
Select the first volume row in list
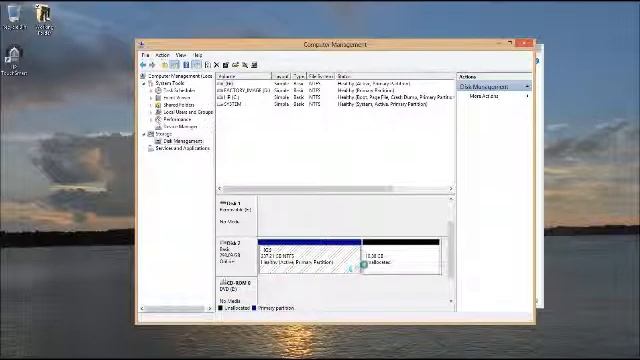pyautogui.click(x=335, y=83)
